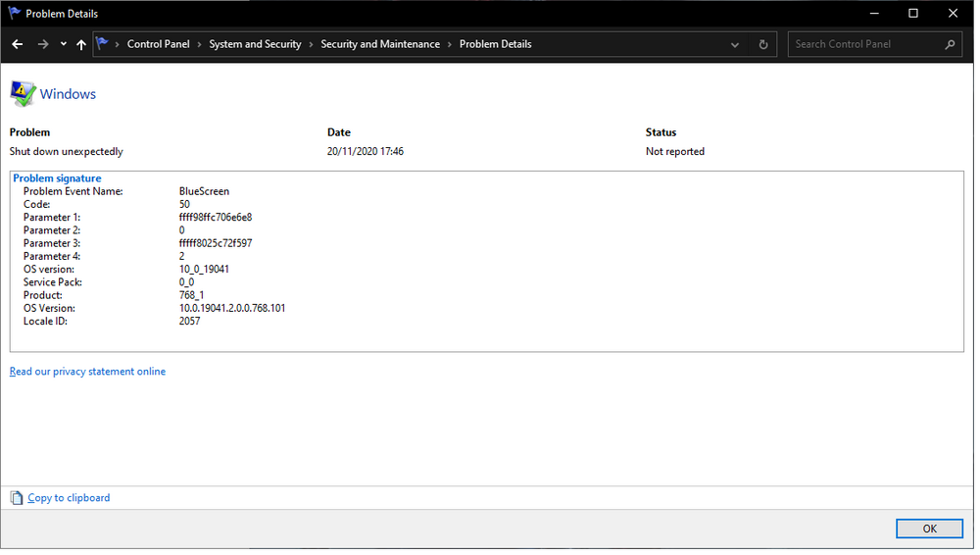Click the 'Problem' column header
The height and width of the screenshot is (555, 980).
pos(30,133)
